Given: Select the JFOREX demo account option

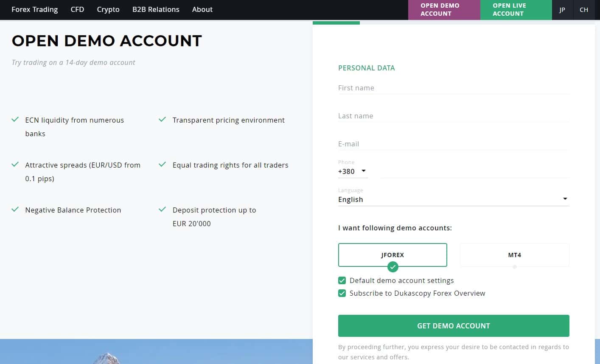Looking at the screenshot, I should (x=393, y=255).
